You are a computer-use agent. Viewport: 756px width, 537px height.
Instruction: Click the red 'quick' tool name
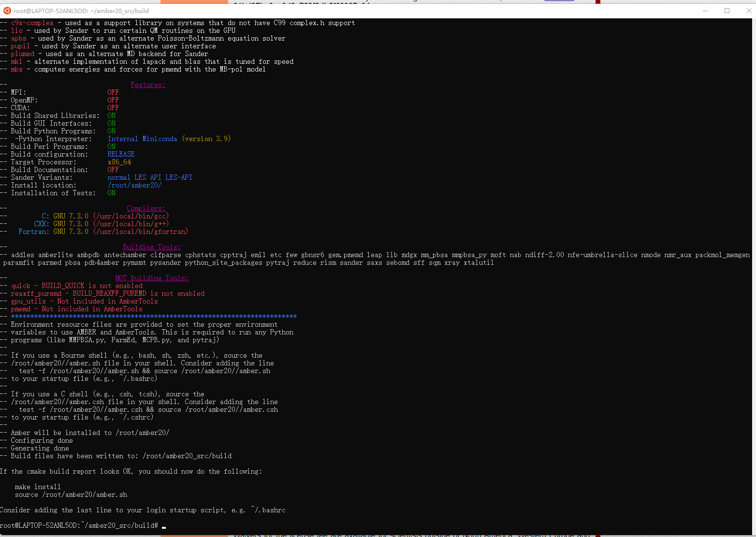(x=21, y=286)
